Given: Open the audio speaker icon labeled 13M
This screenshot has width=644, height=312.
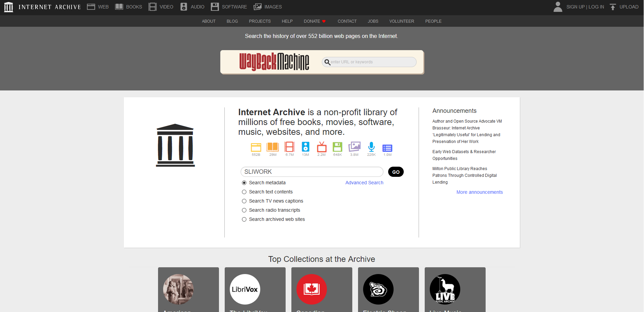Looking at the screenshot, I should click(306, 147).
